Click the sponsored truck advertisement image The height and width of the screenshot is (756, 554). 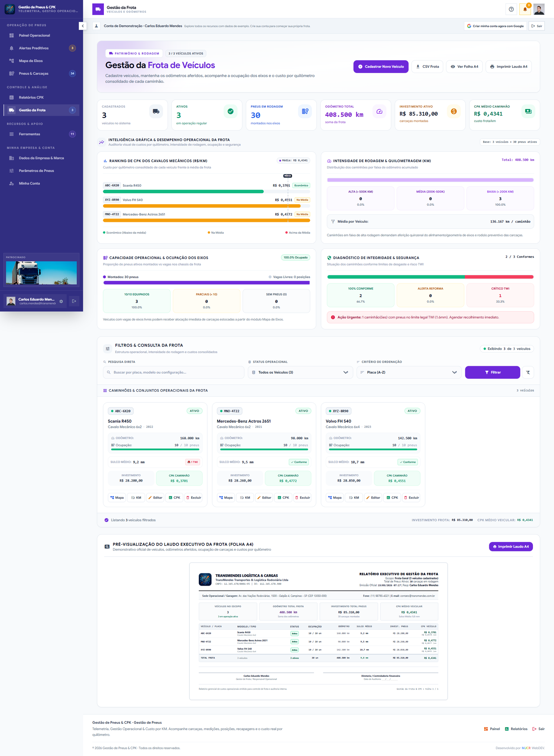coord(42,273)
